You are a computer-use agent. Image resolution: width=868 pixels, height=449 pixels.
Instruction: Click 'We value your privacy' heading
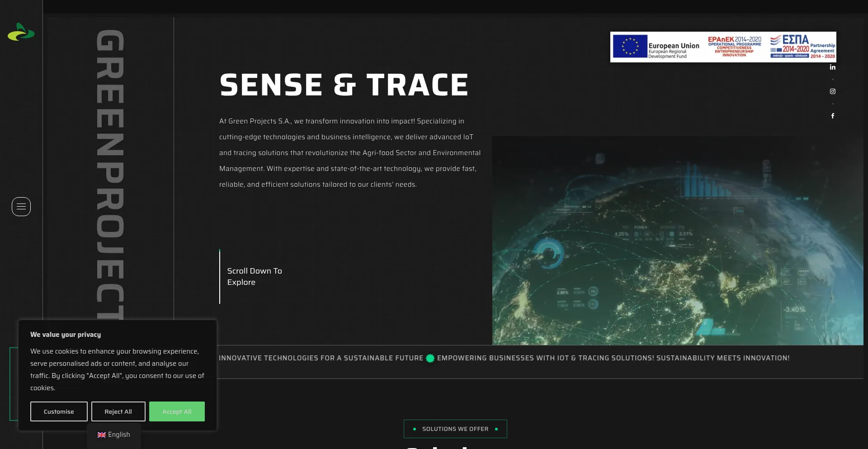(x=66, y=335)
